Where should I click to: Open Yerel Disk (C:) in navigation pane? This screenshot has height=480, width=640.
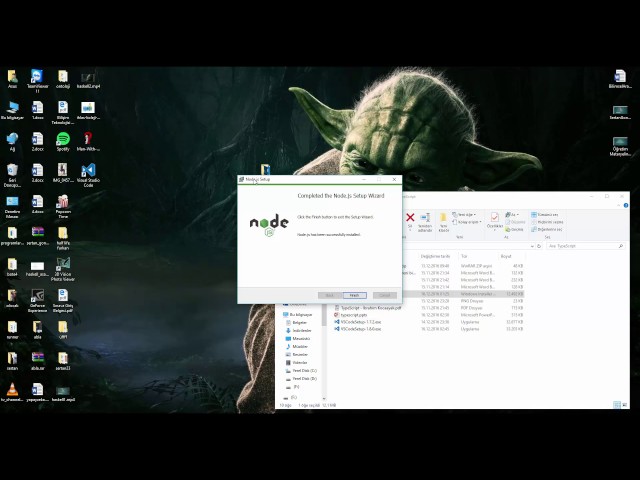click(x=301, y=371)
